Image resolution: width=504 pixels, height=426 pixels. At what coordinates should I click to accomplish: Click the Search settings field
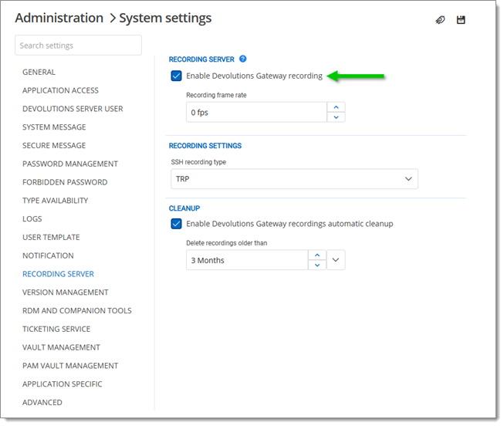click(78, 46)
